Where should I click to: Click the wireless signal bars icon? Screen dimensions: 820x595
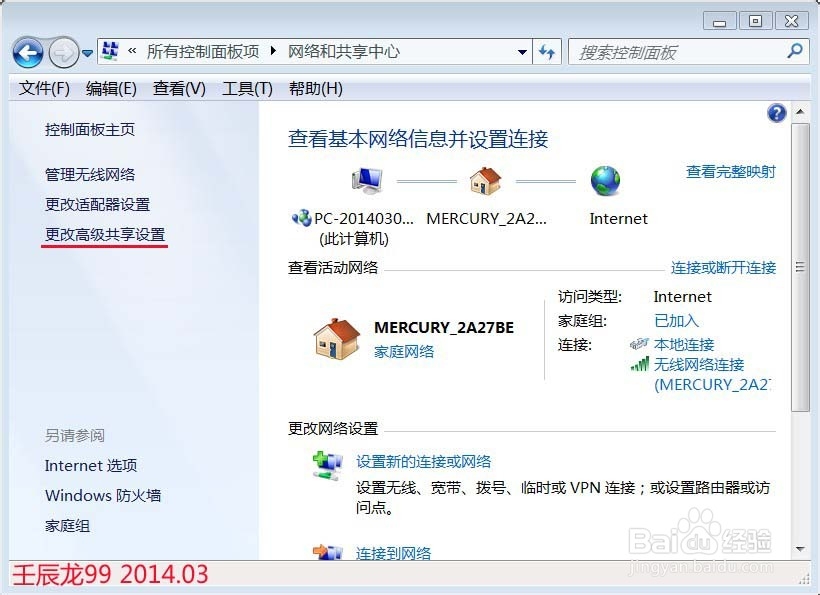[640, 364]
